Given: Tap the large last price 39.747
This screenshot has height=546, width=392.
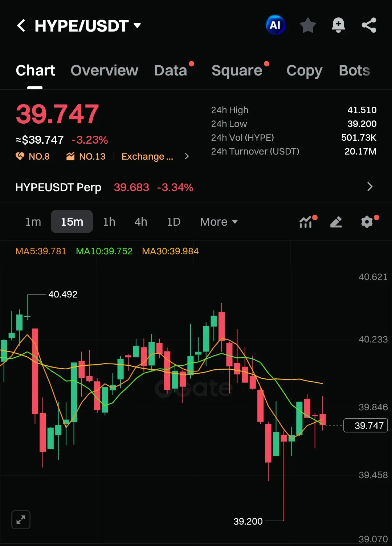Looking at the screenshot, I should [57, 114].
